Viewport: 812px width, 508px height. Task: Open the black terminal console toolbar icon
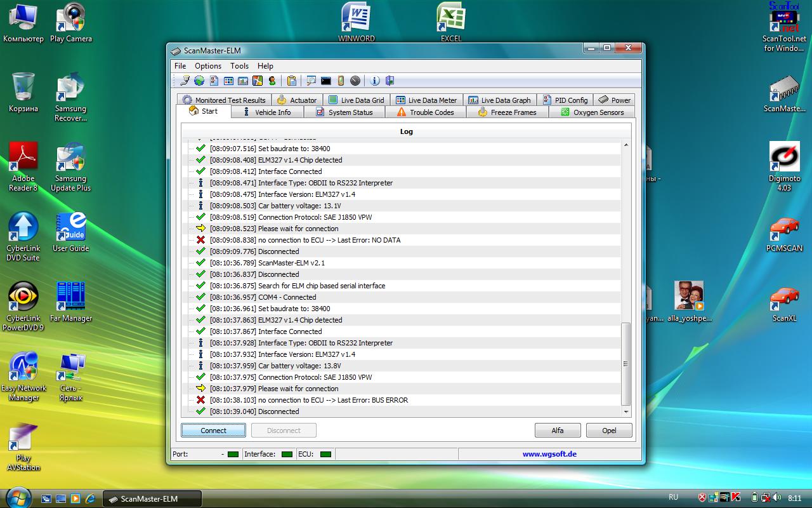pyautogui.click(x=326, y=81)
